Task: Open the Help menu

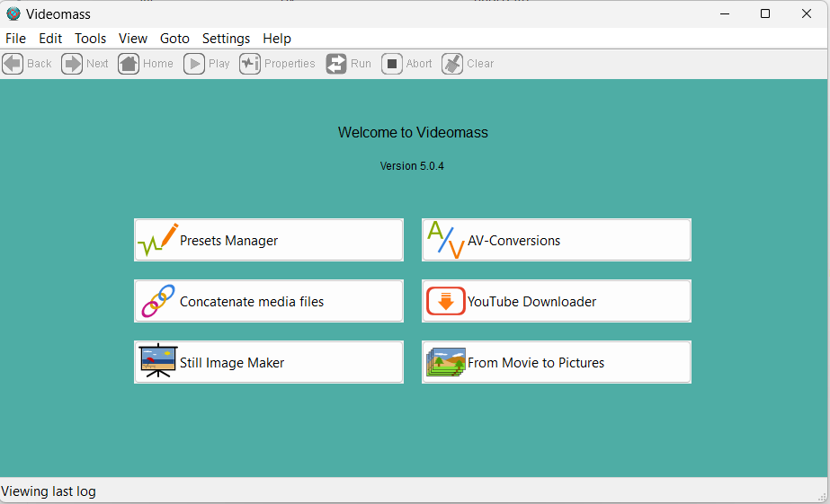Action: tap(277, 39)
